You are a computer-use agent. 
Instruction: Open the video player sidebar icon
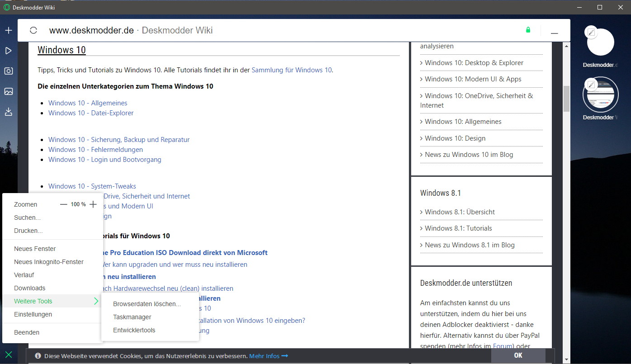8,51
